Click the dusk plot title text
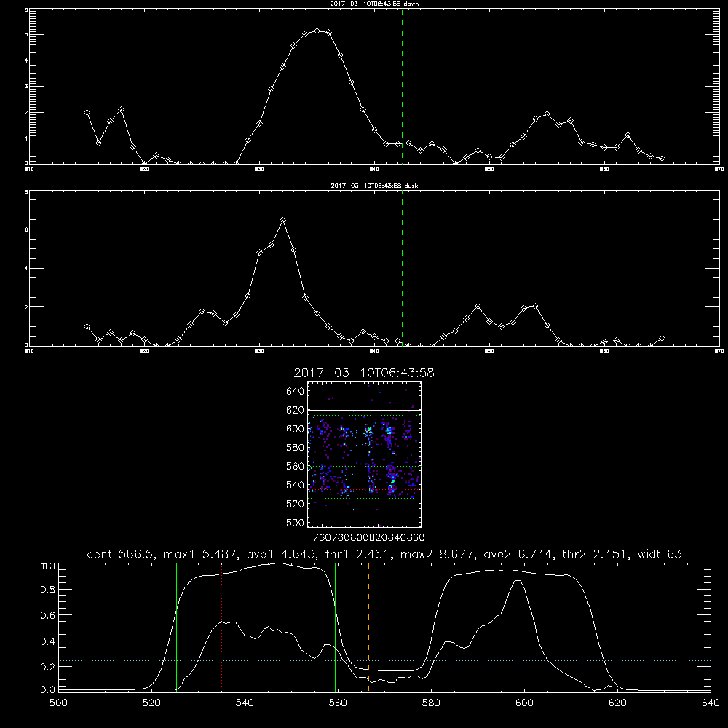The image size is (728, 728). [x=374, y=186]
